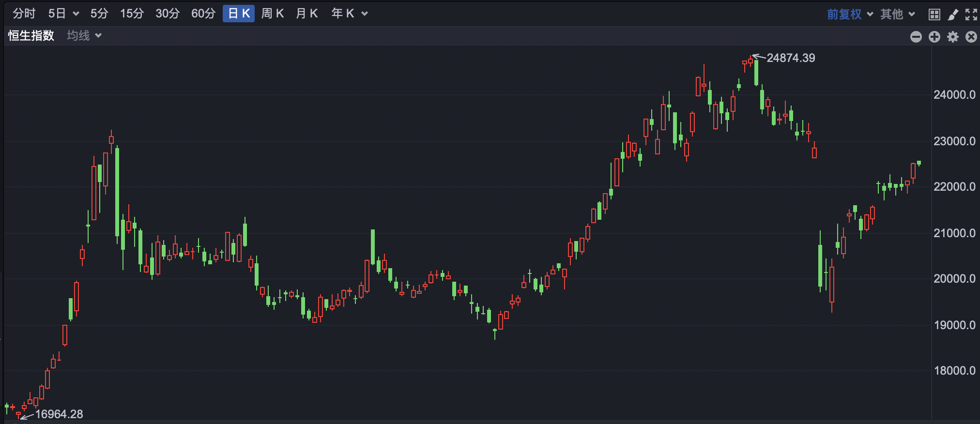Image resolution: width=980 pixels, height=424 pixels.
Task: Select the 月K monthly chart tab
Action: tap(306, 14)
